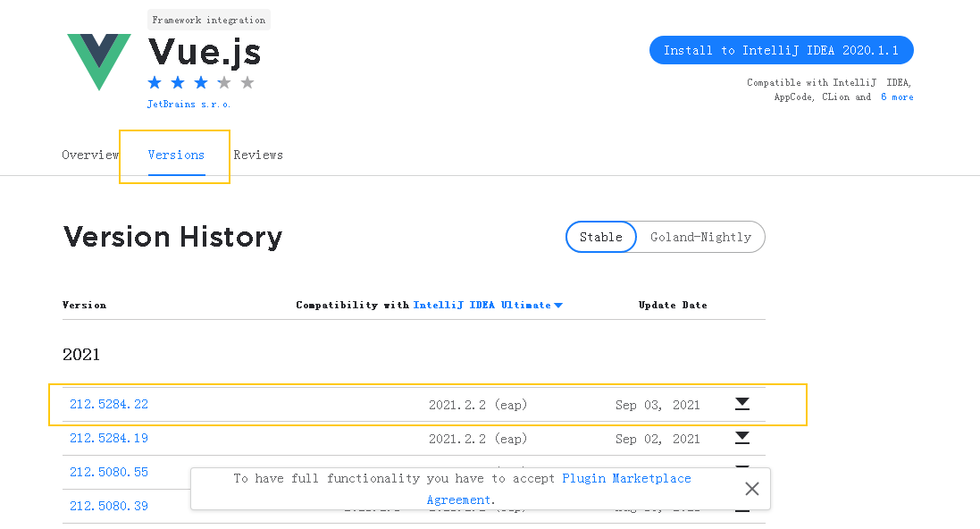The height and width of the screenshot is (529, 980).
Task: Select the Stable channel toggle
Action: (x=600, y=237)
